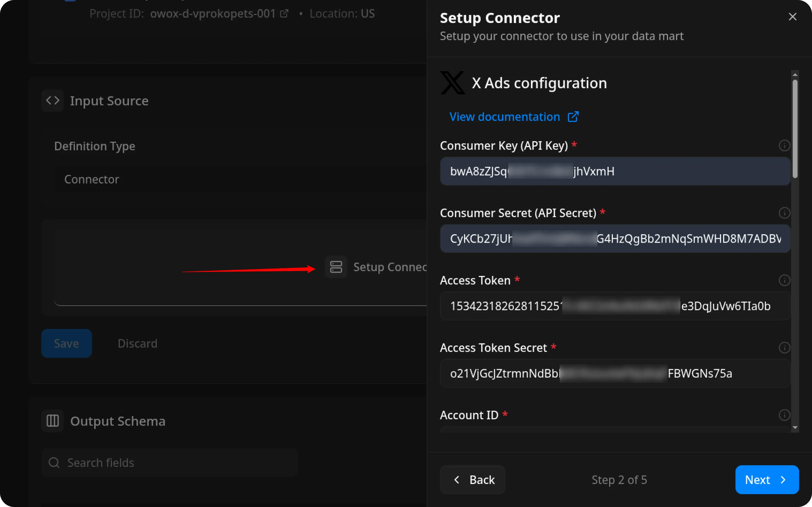Focus the Consumer Secret input field
Image resolution: width=812 pixels, height=507 pixels.
coord(615,239)
